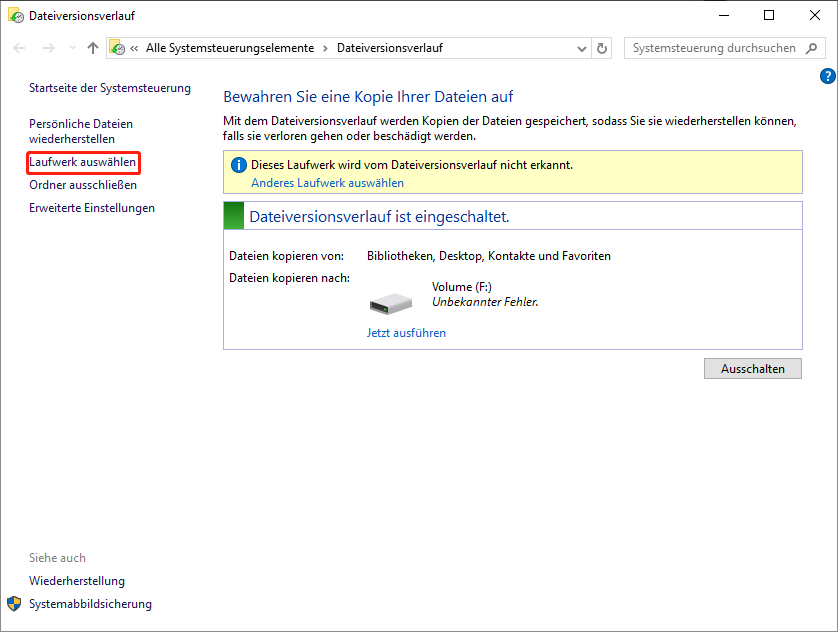Viewport: 838px width, 632px height.
Task: Focus the Systemsteuerung durchsuchen search field
Action: (715, 48)
